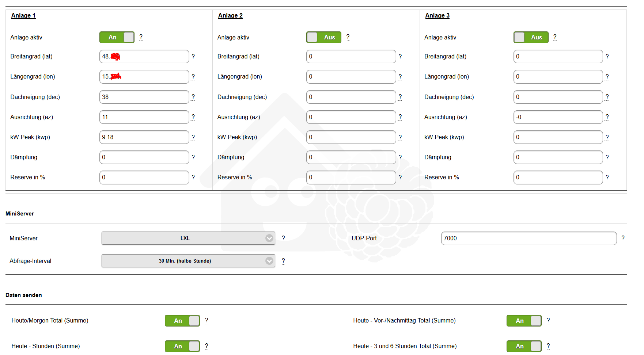Click Anlage 2 kW-Peak (kwp) field
This screenshot has height=355, width=644.
coord(351,137)
